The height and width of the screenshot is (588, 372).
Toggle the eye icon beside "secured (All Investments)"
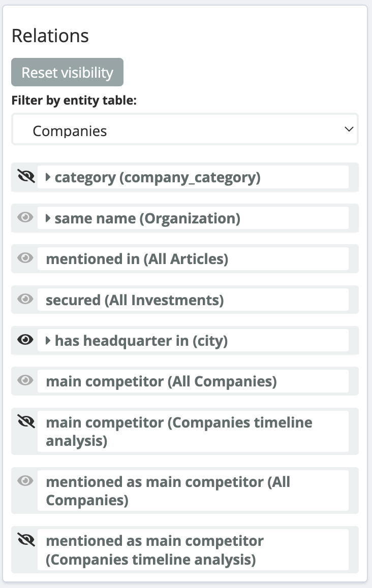(x=25, y=299)
